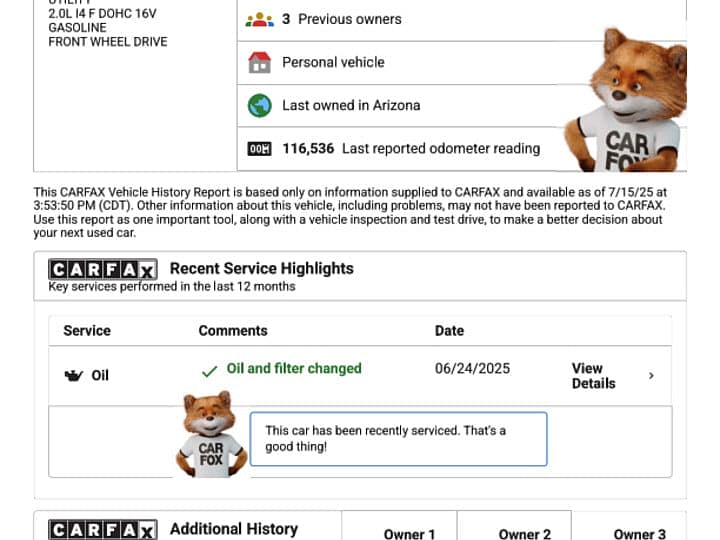Image resolution: width=720 pixels, height=540 pixels.
Task: Click the 2.0L I4 F DOHC 16V engine text
Action: (102, 14)
